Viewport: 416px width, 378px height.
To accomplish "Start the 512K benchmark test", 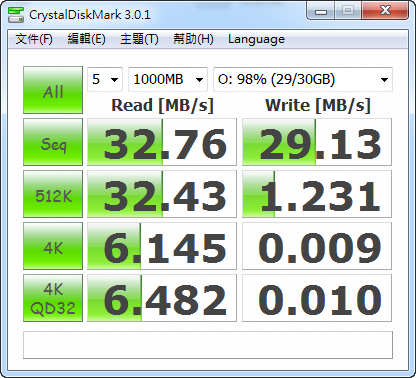I will point(53,194).
